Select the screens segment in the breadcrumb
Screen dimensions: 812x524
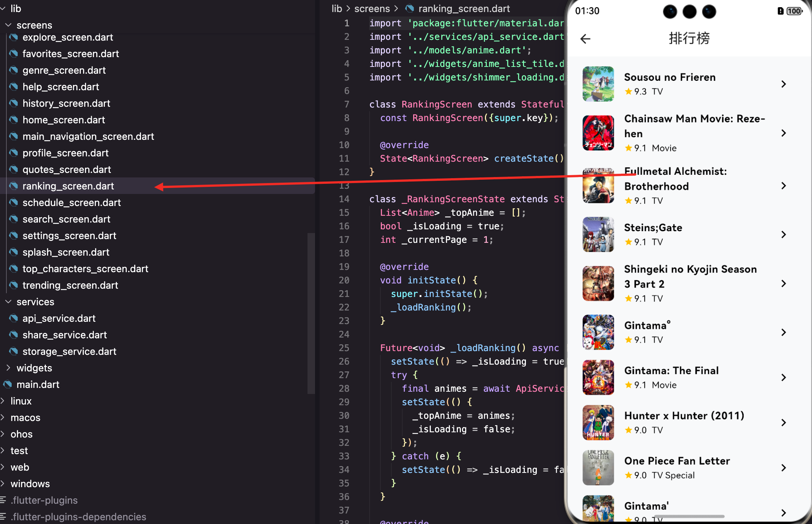coord(372,8)
